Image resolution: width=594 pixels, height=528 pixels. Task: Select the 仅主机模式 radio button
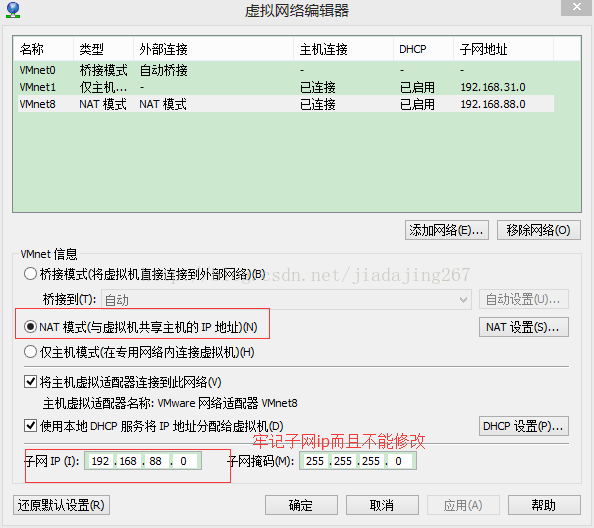coord(30,352)
